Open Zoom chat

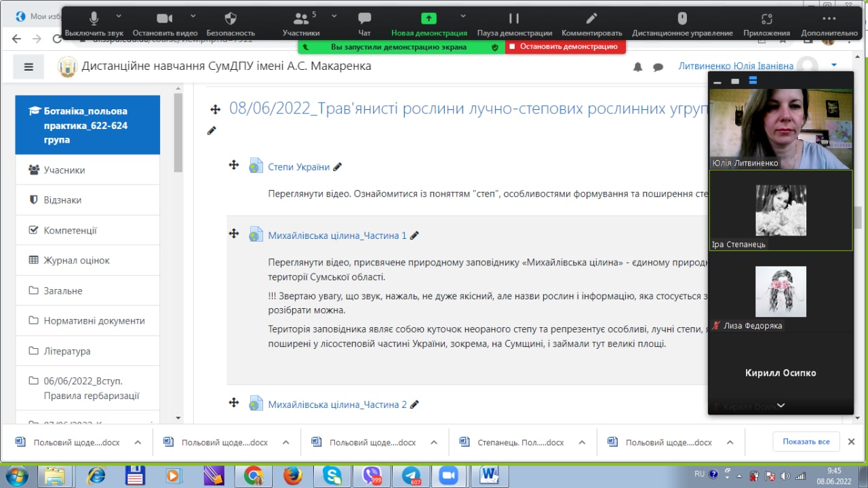pos(364,23)
